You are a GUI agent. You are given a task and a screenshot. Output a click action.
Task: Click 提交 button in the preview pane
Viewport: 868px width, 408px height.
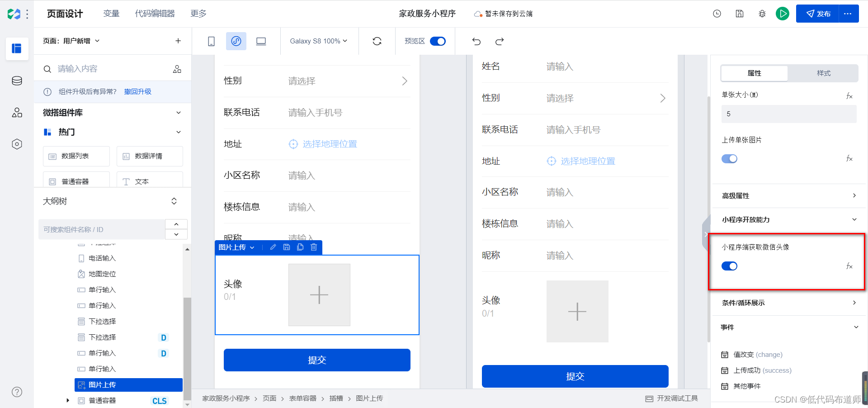[x=575, y=376]
